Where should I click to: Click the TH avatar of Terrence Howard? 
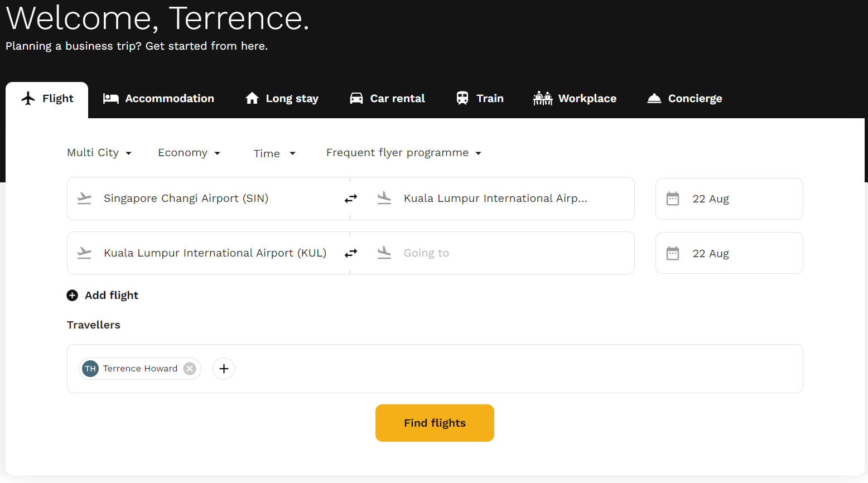pyautogui.click(x=90, y=369)
